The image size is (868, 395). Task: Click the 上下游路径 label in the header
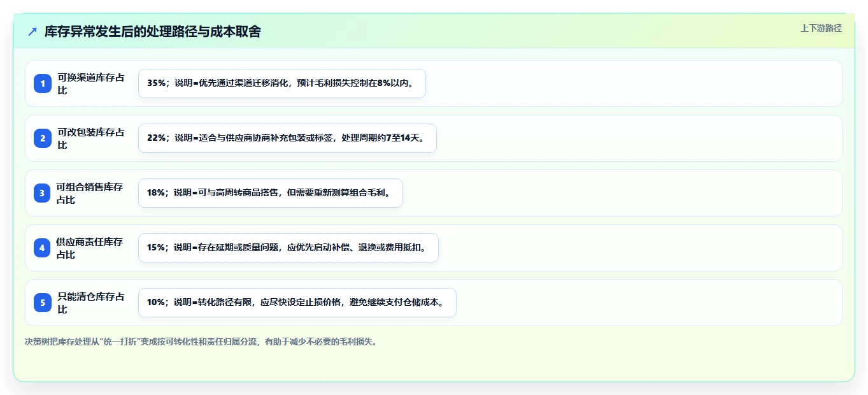coord(821,28)
